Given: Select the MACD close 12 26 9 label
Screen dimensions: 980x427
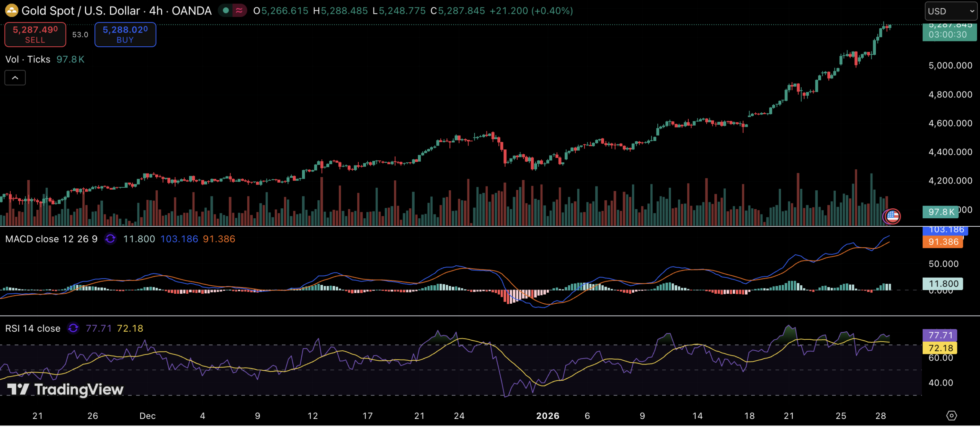Looking at the screenshot, I should [x=51, y=239].
